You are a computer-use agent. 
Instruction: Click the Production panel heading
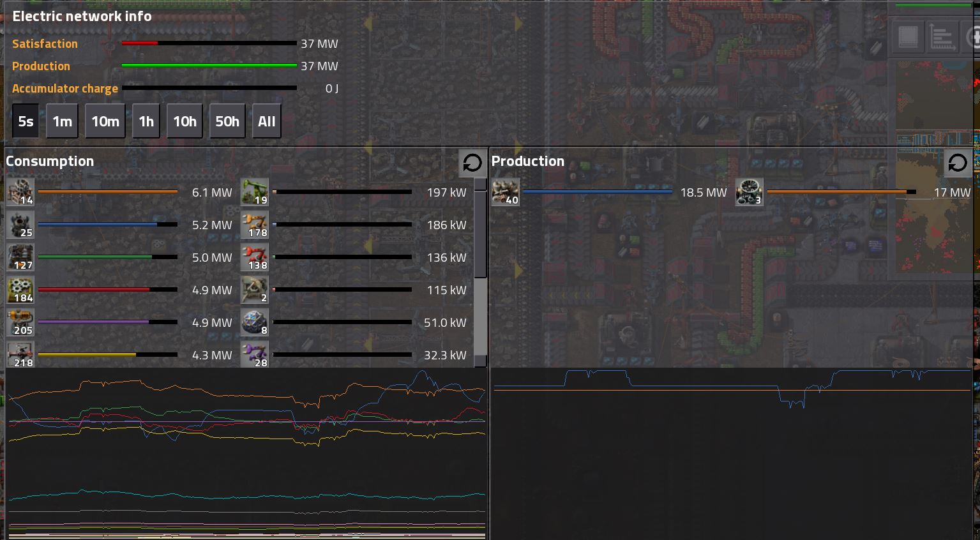pyautogui.click(x=528, y=161)
